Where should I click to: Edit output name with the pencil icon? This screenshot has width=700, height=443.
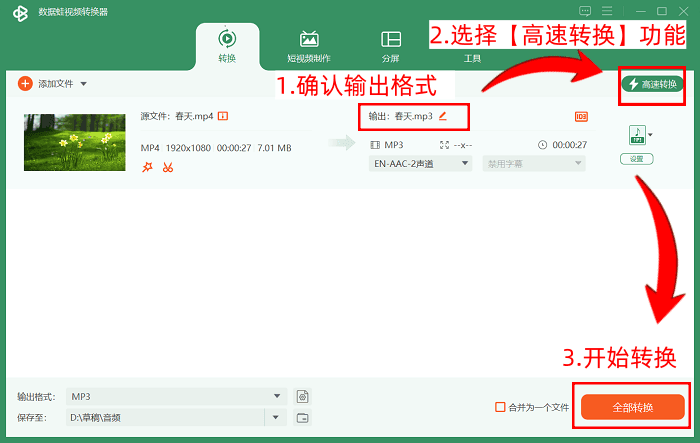443,116
